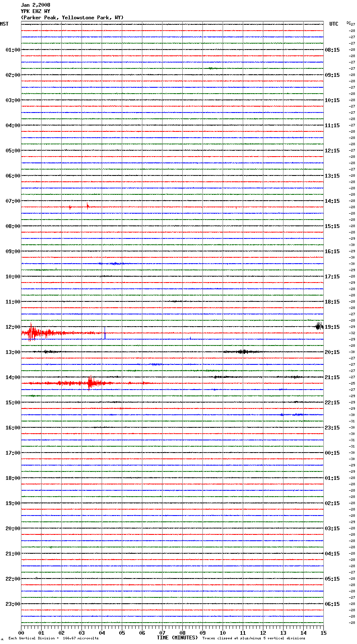Click the "UTC" timezone label
This screenshot has width=357, height=644.
(x=334, y=24)
